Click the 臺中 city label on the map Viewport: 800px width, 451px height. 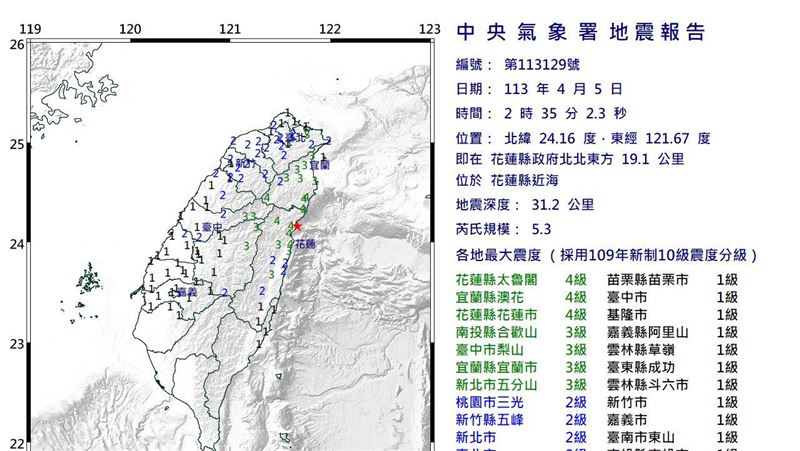click(212, 227)
